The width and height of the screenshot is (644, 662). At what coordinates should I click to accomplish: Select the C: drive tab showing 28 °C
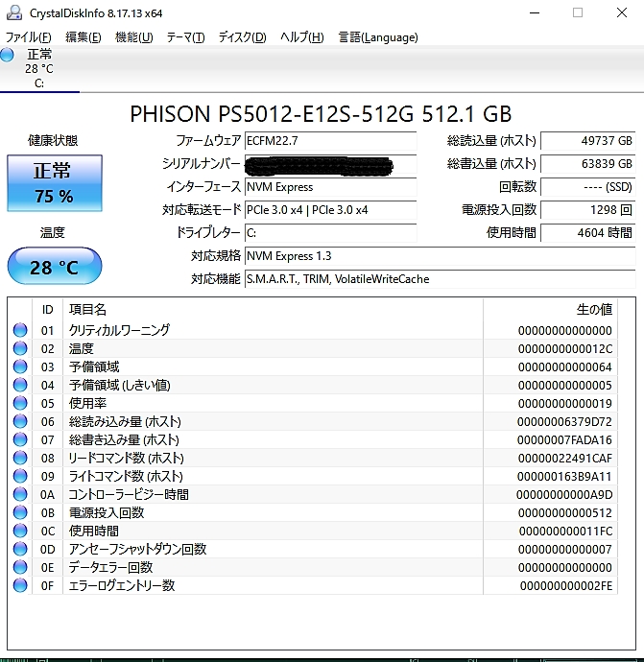coord(38,68)
